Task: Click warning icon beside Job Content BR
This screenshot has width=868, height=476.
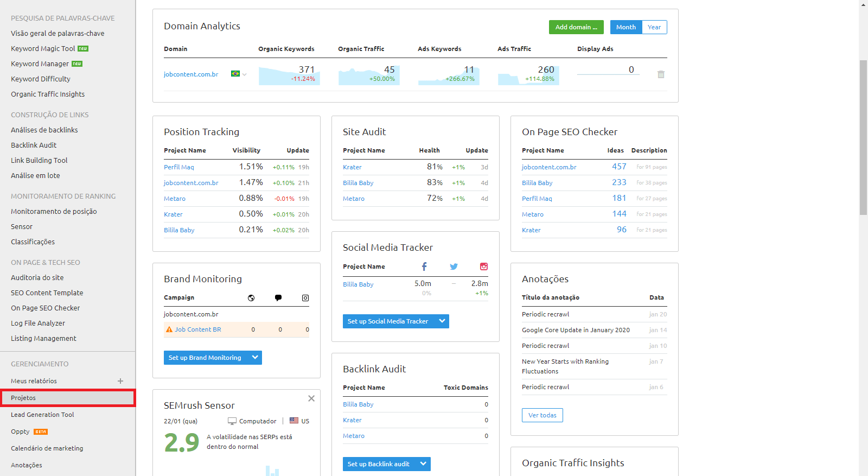Action: [x=169, y=329]
